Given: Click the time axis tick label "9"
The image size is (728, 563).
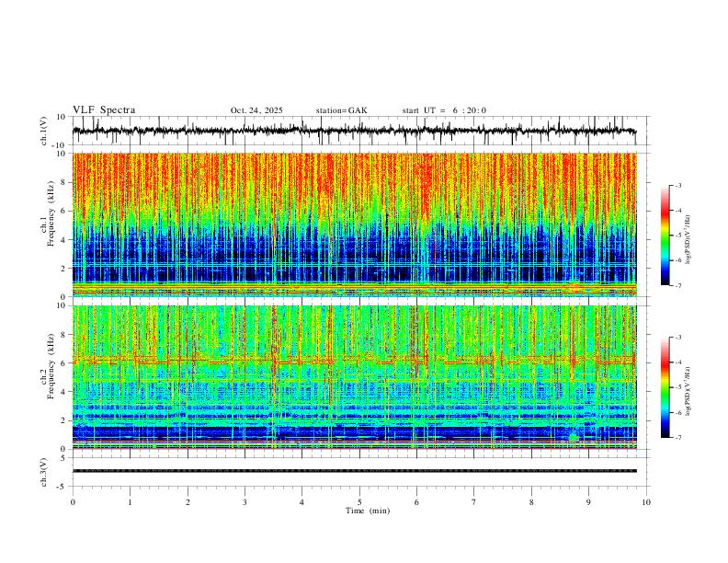Looking at the screenshot, I should coord(588,502).
